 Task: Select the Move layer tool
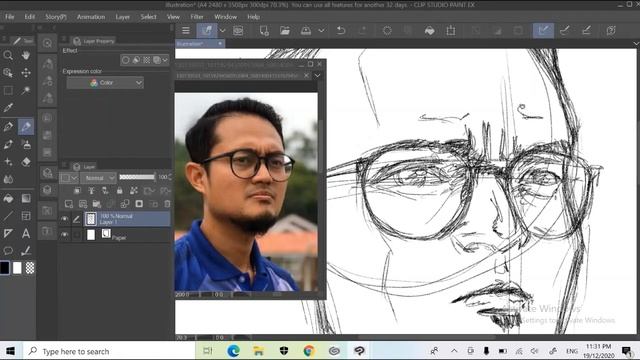[x=26, y=73]
